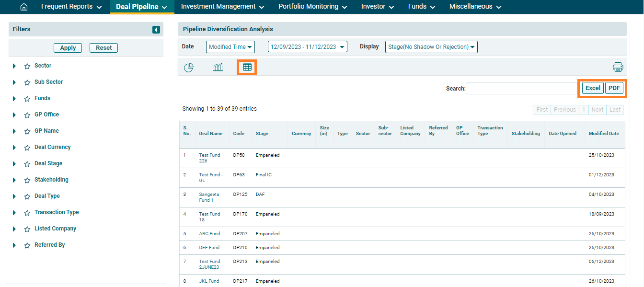Switch to pie chart view

(189, 68)
